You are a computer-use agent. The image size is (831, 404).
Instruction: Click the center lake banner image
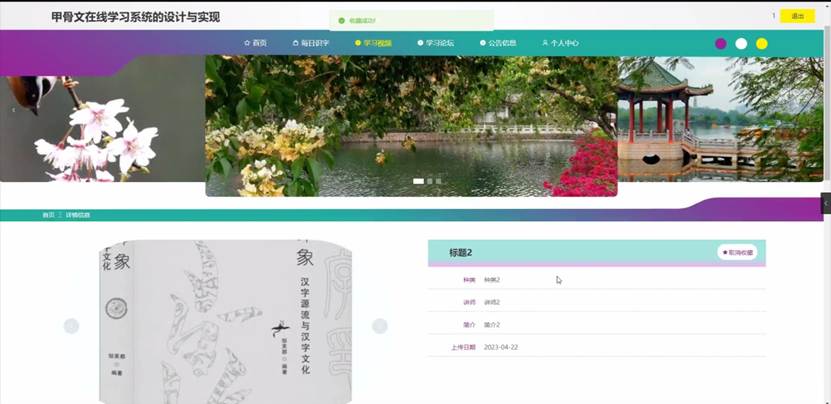coord(411,126)
